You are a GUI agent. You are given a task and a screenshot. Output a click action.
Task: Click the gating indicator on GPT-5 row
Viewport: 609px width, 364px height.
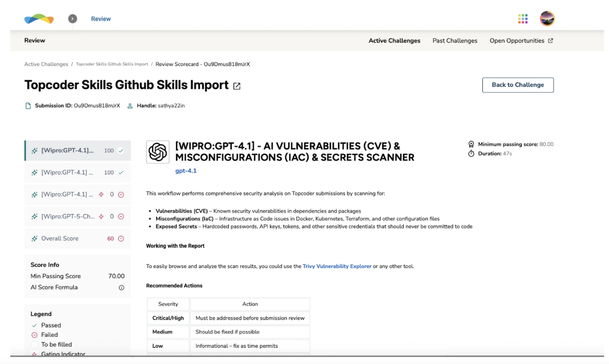(x=101, y=217)
